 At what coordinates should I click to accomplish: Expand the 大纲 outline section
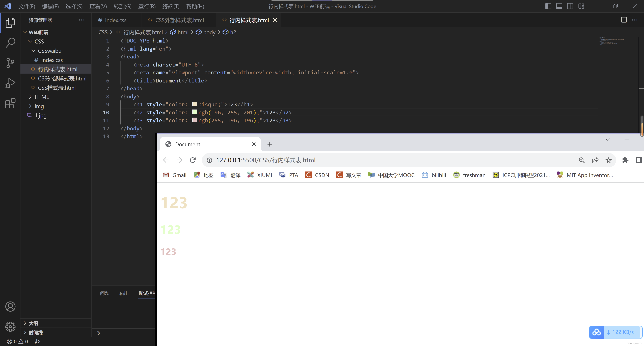(x=33, y=323)
